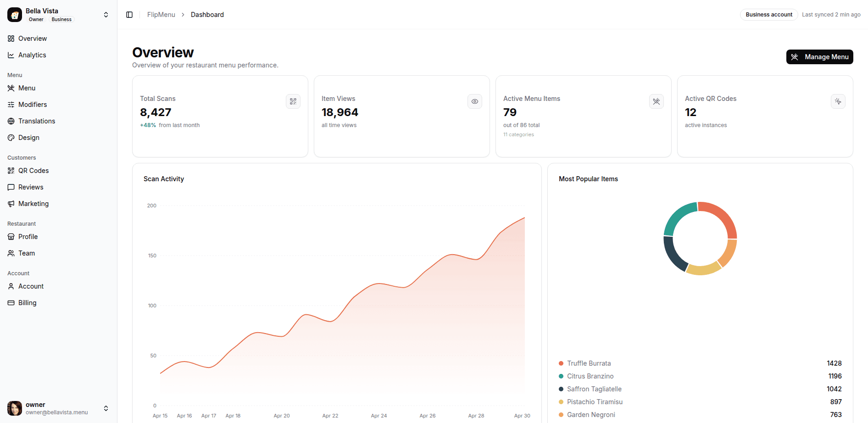This screenshot has height=423, width=868.
Task: Click the Saffron Tagliatelle legend row
Action: (x=700, y=389)
